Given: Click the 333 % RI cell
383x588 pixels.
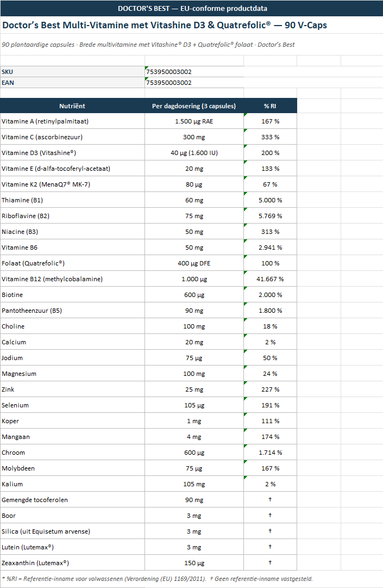Looking at the screenshot, I should 271,137.
